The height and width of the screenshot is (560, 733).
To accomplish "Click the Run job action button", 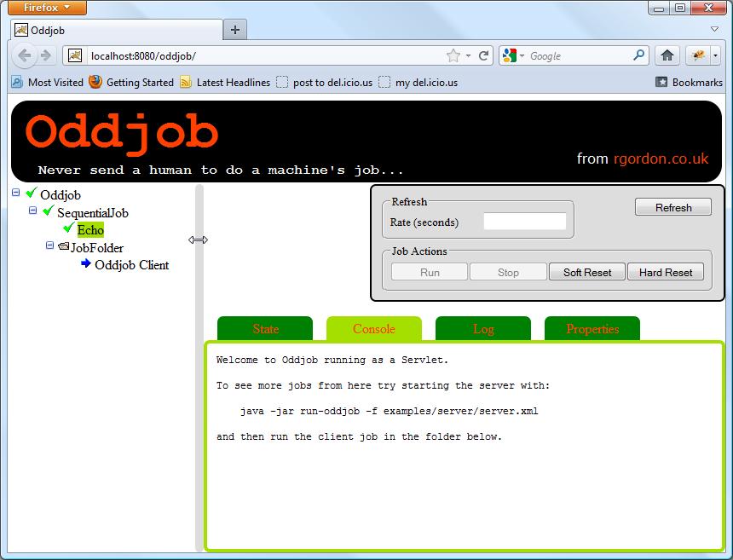I will [430, 272].
